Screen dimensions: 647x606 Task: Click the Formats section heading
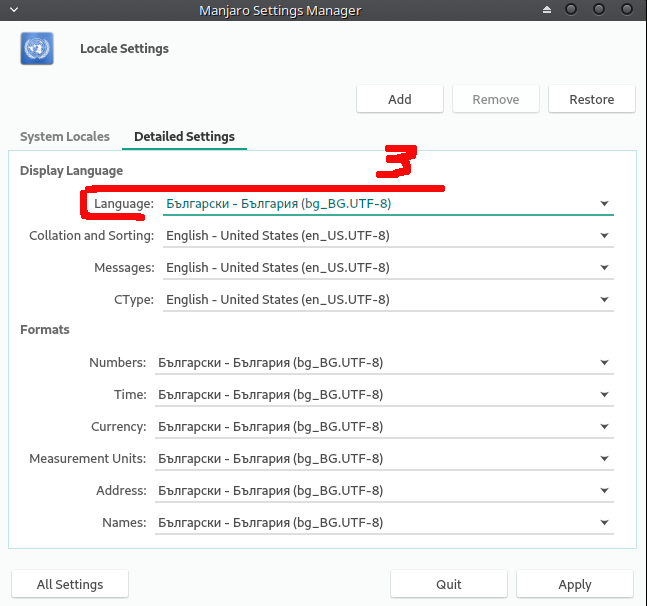[45, 330]
